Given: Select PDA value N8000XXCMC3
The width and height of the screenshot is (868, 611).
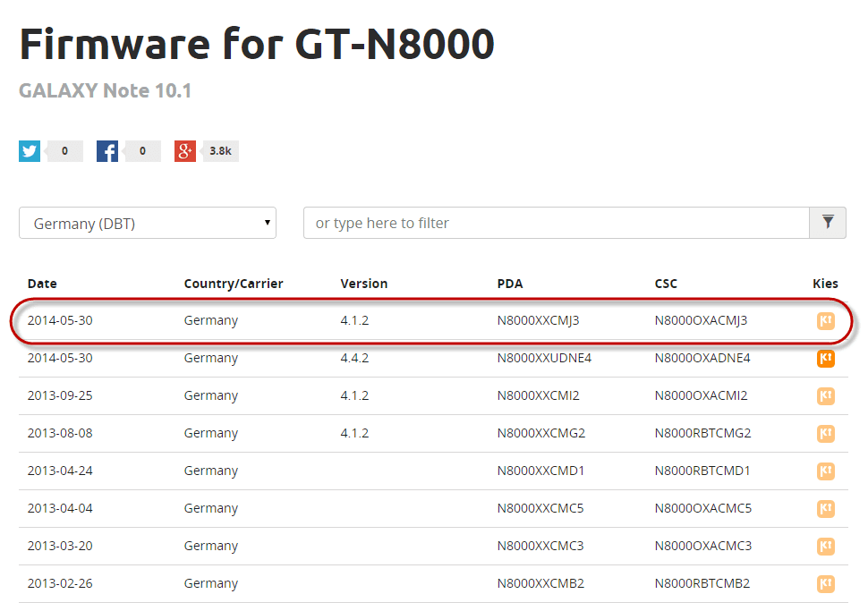Looking at the screenshot, I should [x=540, y=546].
